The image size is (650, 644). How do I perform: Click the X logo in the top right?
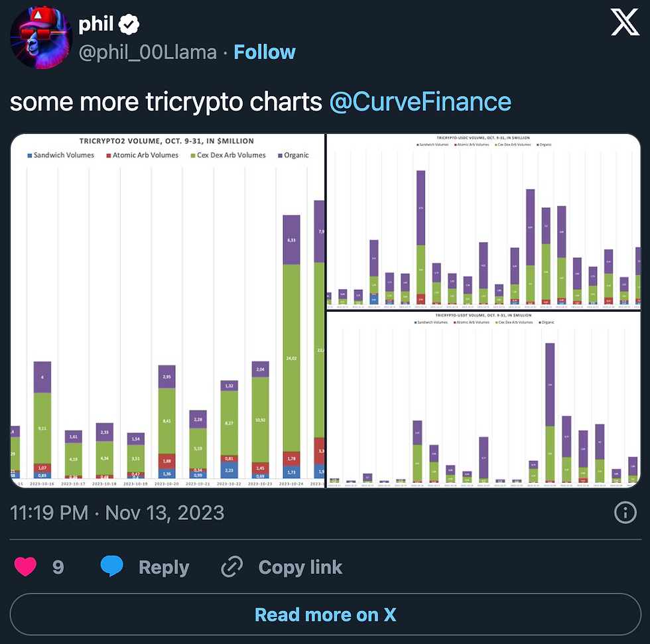point(624,22)
